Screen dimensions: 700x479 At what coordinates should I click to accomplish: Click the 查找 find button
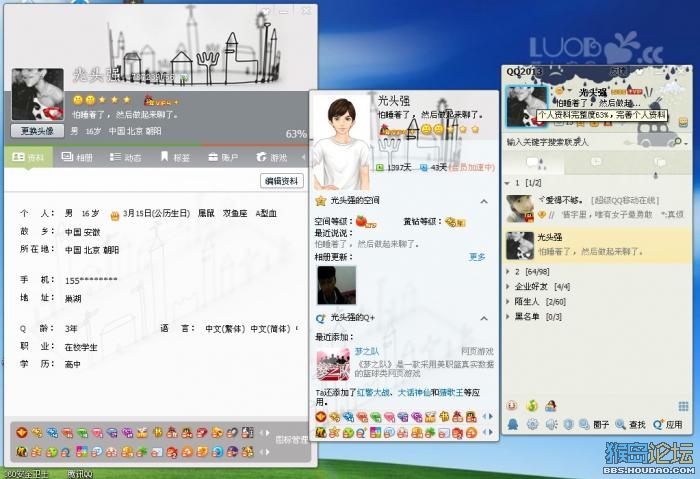point(630,425)
